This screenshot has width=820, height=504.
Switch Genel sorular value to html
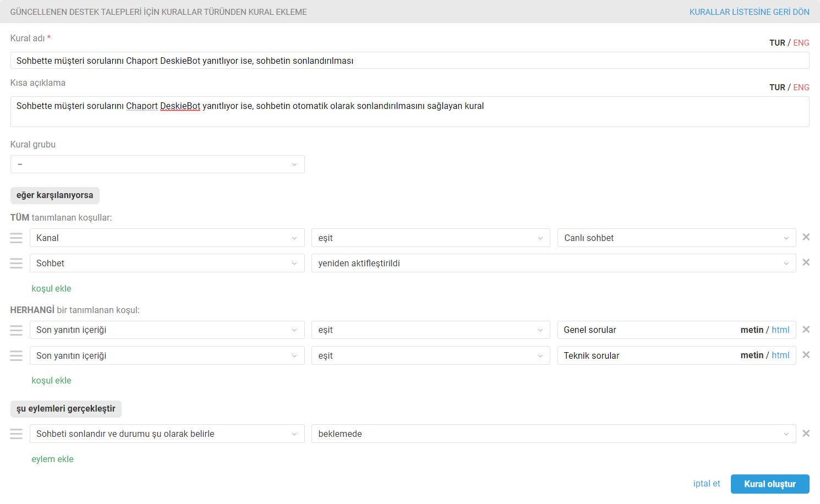coord(780,330)
